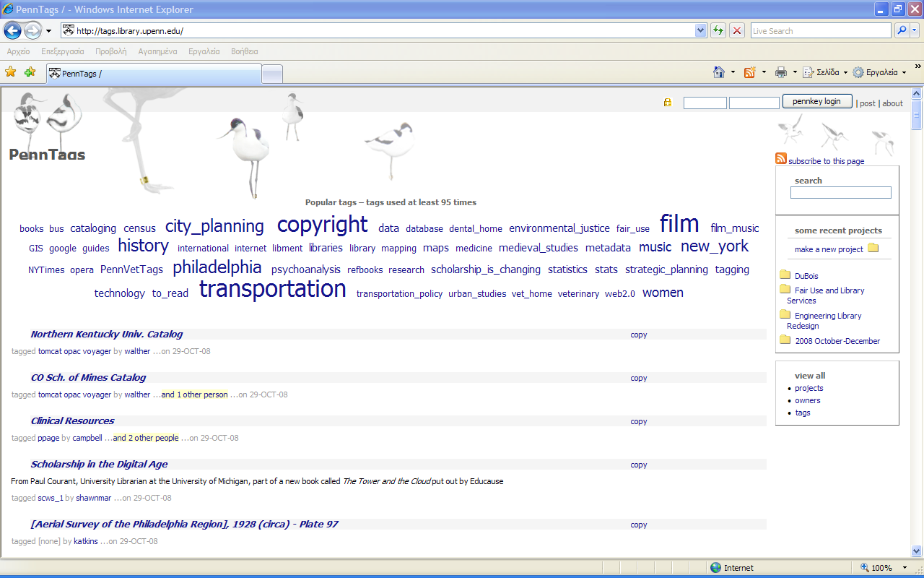924x578 pixels.
Task: Open Scholarship in the Digital Age entry
Action: tap(100, 464)
